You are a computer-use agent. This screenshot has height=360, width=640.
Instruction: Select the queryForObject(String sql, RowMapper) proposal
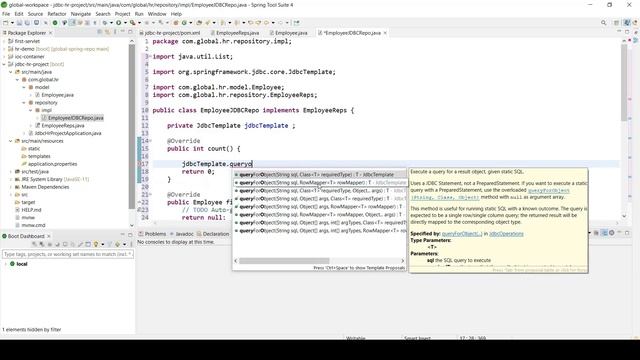320,182
